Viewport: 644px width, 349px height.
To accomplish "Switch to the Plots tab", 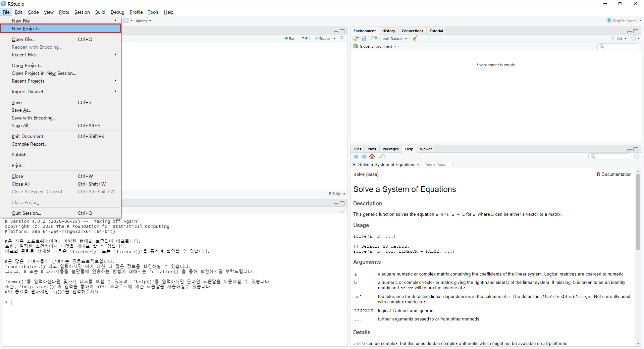I will 372,149.
